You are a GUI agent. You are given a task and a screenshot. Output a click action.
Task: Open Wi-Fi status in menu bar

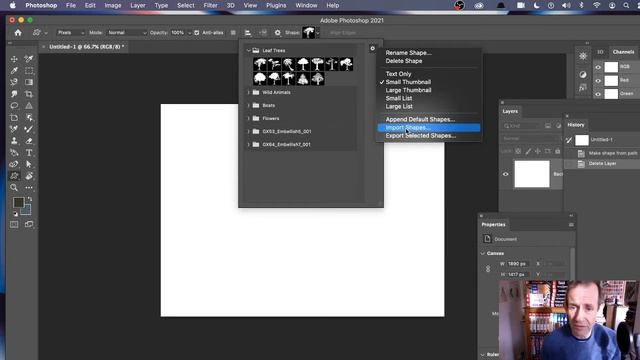(596, 5)
